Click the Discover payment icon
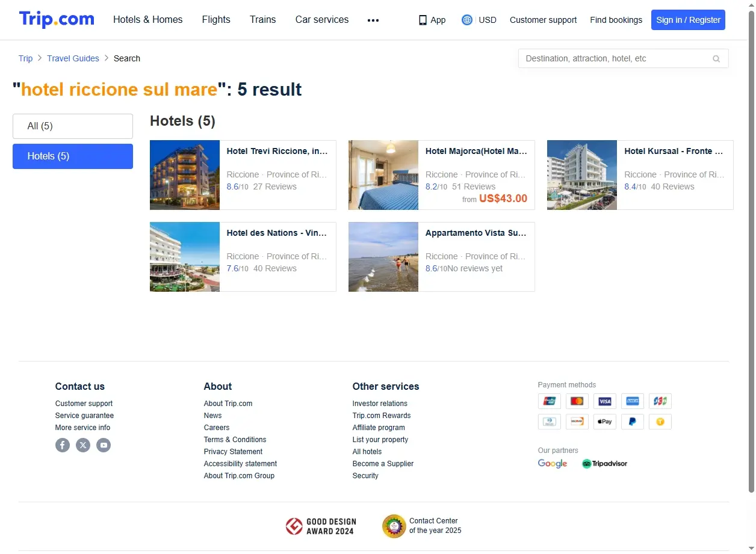This screenshot has height=554, width=756. pyautogui.click(x=577, y=422)
